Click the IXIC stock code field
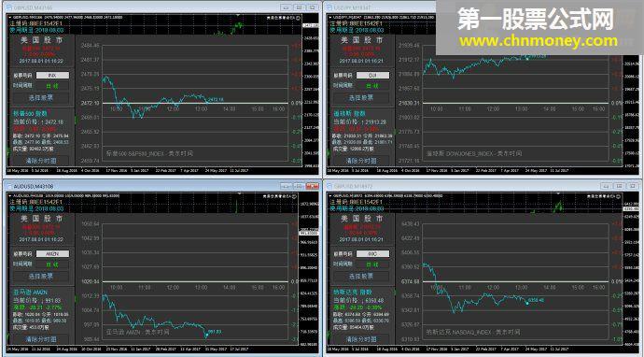644x357 pixels. click(372, 254)
